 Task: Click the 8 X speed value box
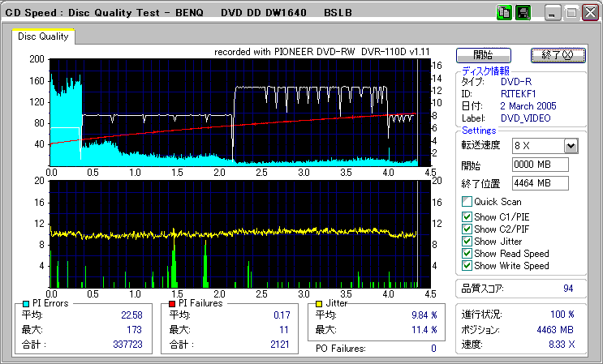point(537,146)
